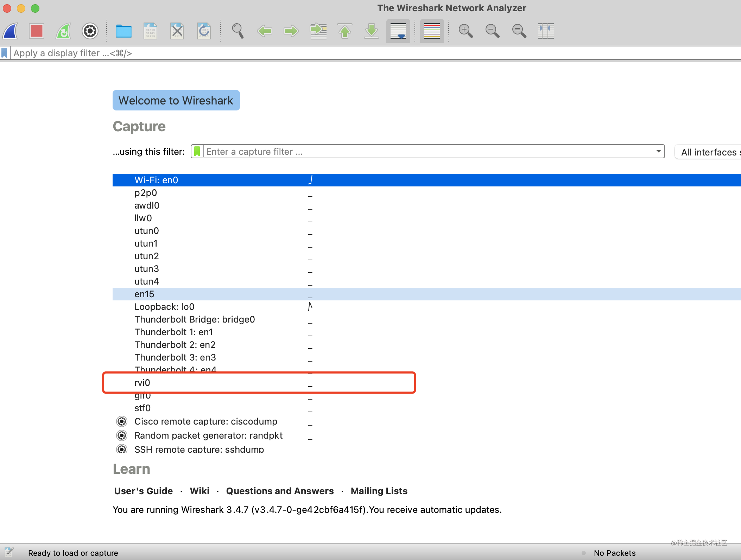Select Cisco remote capture: ciscodump
This screenshot has height=560, width=741.
[427, 421]
